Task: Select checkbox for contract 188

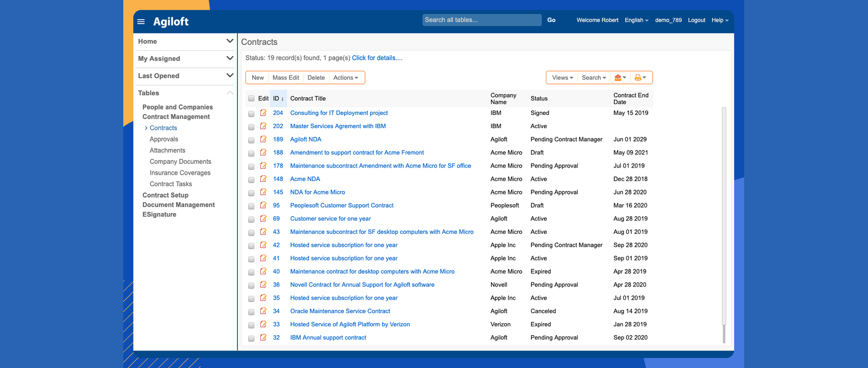Action: point(251,153)
